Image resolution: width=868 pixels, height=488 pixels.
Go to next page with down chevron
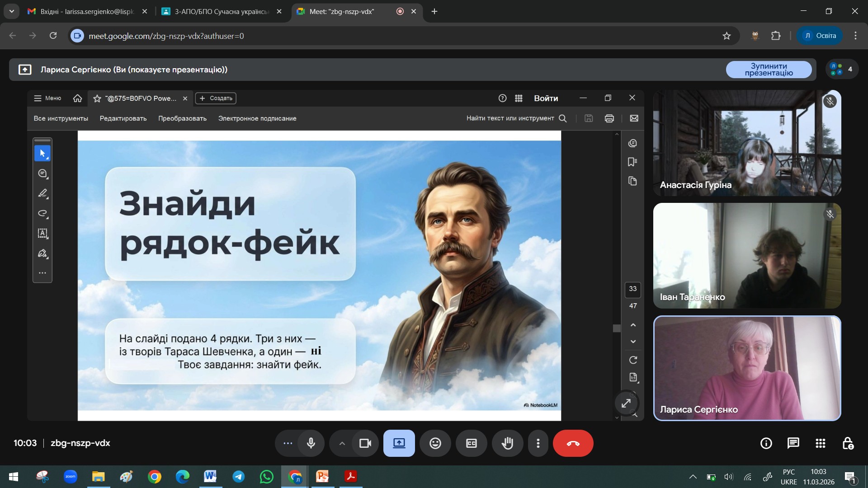pos(633,342)
